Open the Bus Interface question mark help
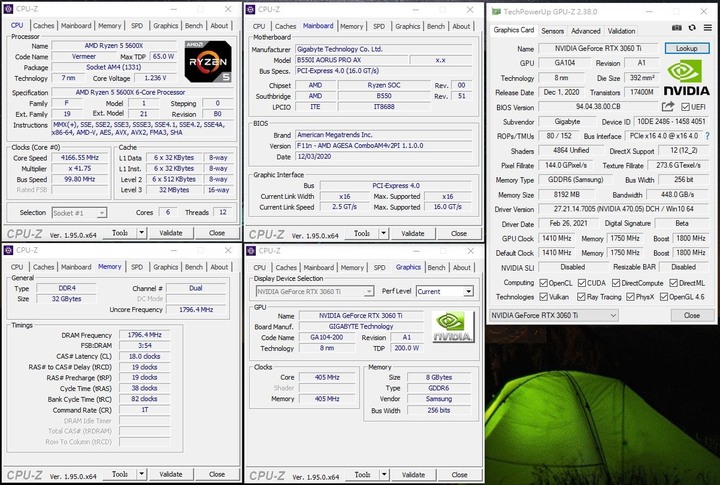Viewport: 720px width, 485px height. tap(707, 136)
